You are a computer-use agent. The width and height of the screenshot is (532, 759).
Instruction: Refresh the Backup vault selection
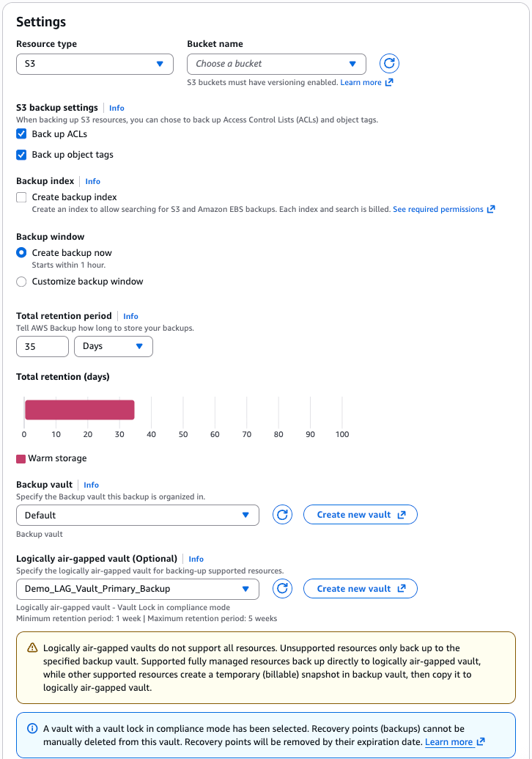284,514
